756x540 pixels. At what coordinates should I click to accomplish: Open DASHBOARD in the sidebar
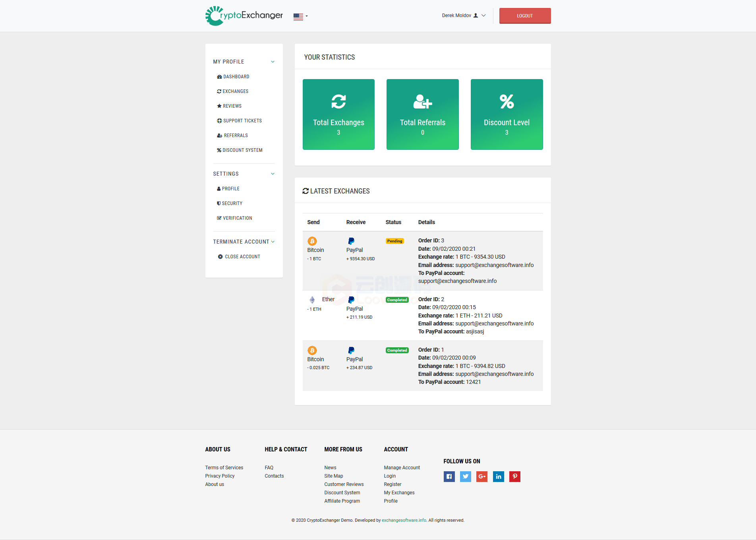tap(233, 77)
